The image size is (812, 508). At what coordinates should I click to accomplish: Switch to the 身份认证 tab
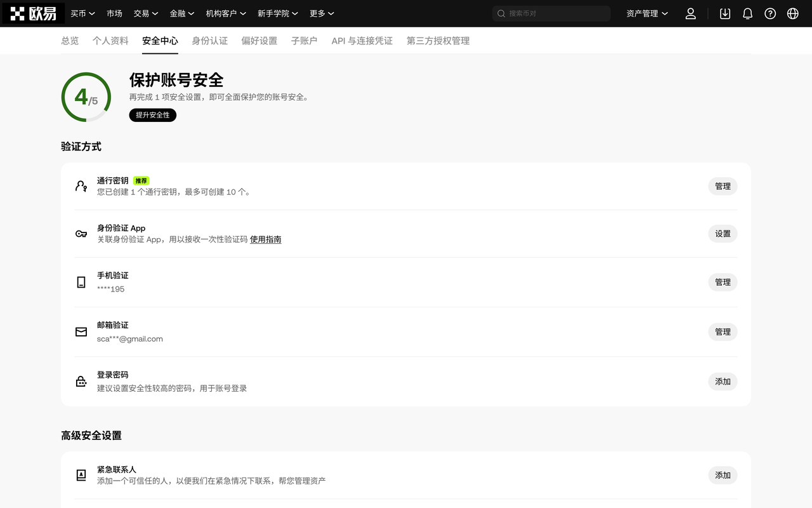coord(210,41)
